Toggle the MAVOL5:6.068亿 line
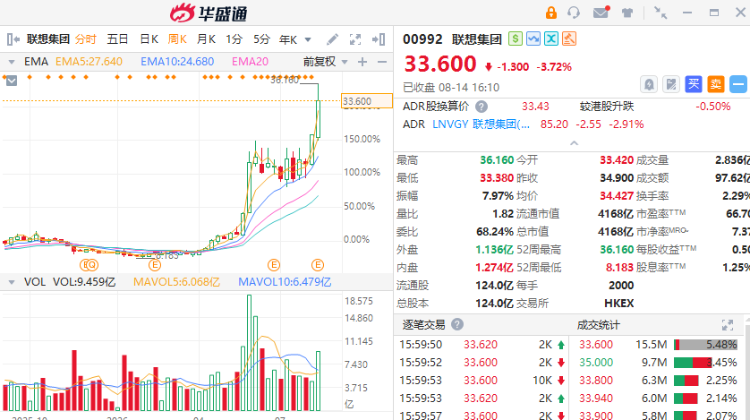This screenshot has height=420, width=750. (x=176, y=282)
